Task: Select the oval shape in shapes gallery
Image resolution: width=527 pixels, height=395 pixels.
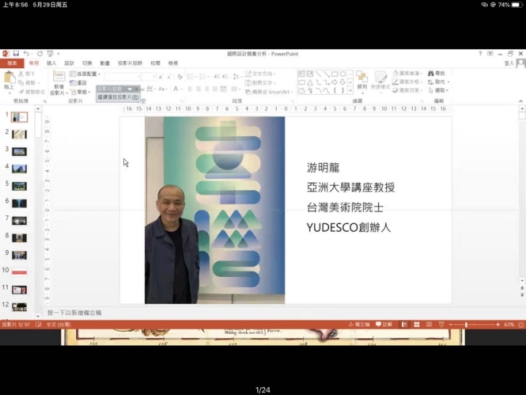Action: [343, 74]
